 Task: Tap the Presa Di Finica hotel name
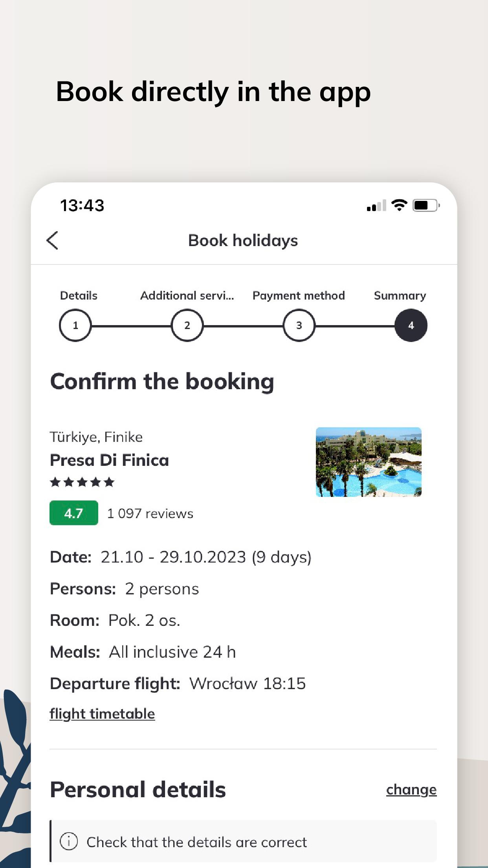click(109, 460)
